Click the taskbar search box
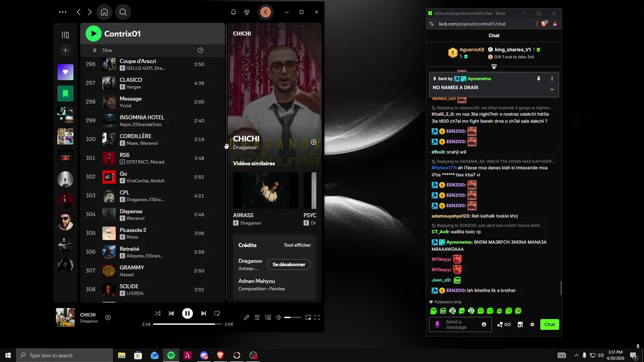 [64, 355]
